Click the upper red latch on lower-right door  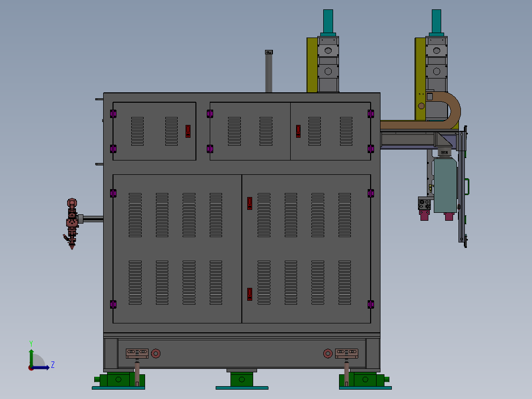point(250,203)
